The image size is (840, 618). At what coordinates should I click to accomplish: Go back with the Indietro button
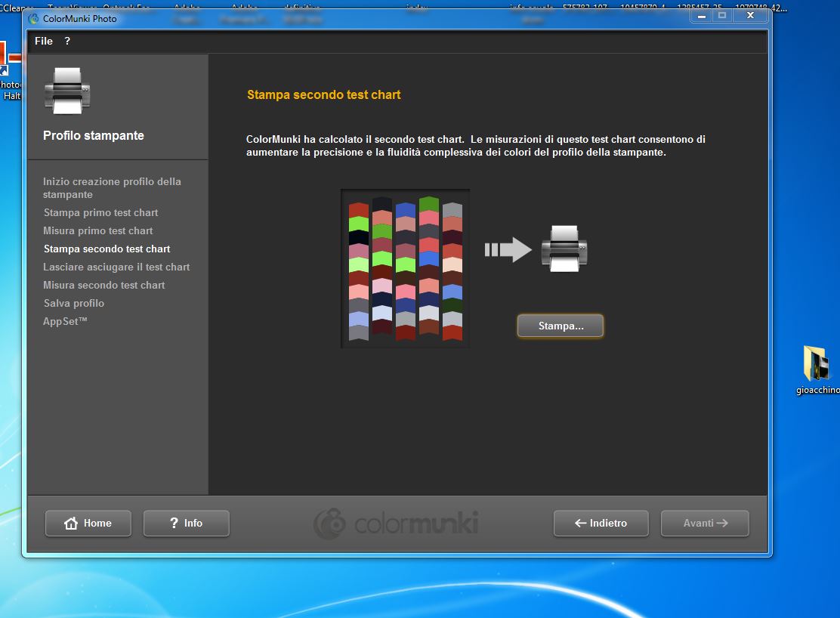[x=601, y=523]
